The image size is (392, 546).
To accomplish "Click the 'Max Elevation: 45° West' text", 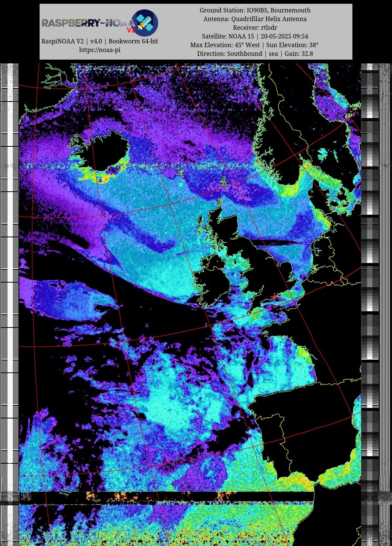I will click(225, 45).
